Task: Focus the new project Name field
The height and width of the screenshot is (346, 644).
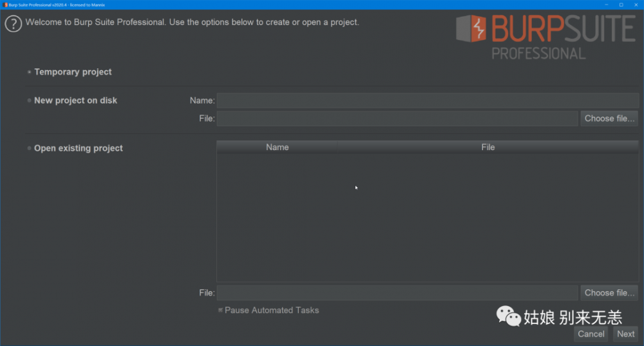Action: [x=428, y=101]
